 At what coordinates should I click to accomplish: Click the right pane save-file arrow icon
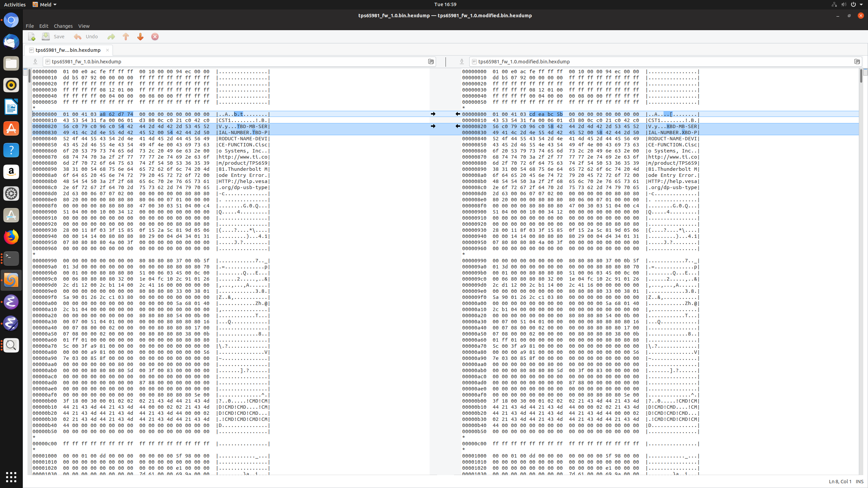point(461,61)
